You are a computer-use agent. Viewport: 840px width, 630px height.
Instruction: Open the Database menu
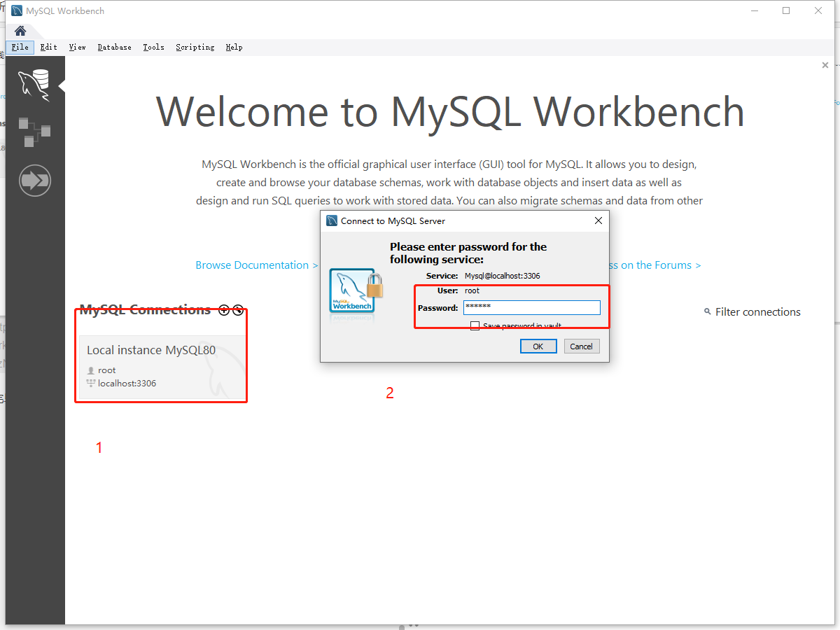(115, 47)
